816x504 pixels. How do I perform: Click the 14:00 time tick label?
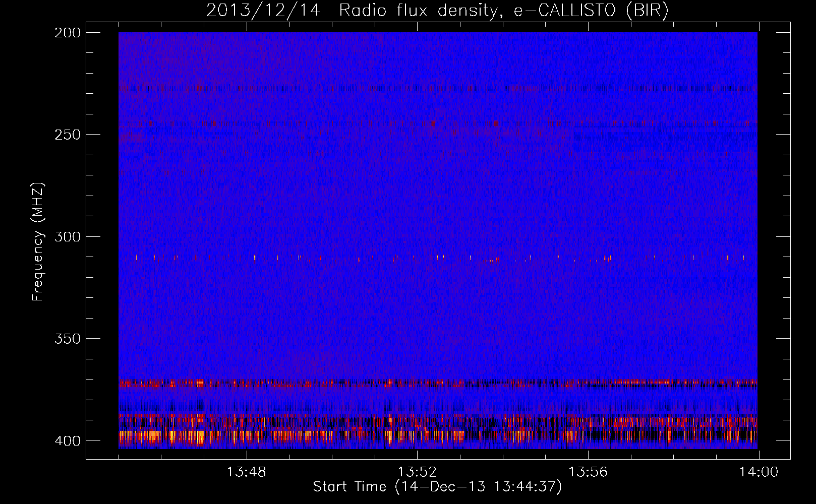[759, 472]
